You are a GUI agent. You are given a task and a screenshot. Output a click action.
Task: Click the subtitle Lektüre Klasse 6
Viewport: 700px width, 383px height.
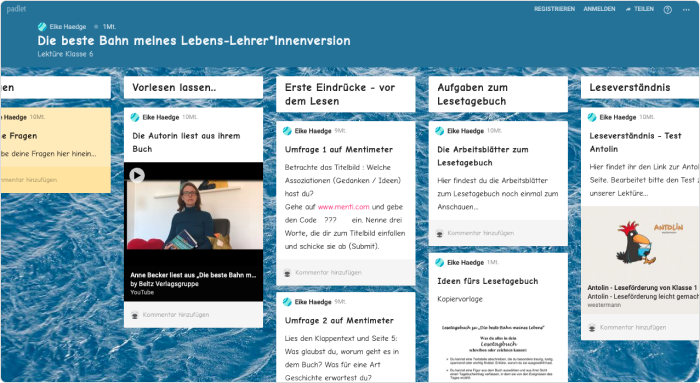(x=65, y=54)
